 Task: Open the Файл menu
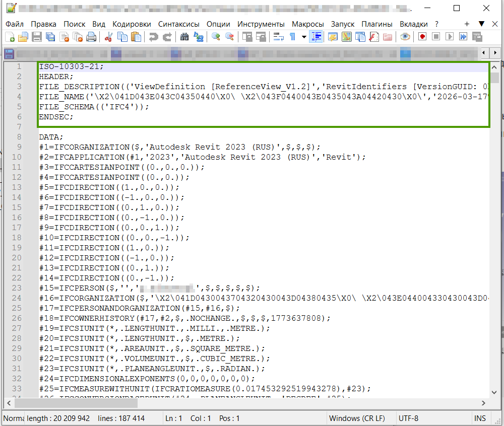click(15, 24)
